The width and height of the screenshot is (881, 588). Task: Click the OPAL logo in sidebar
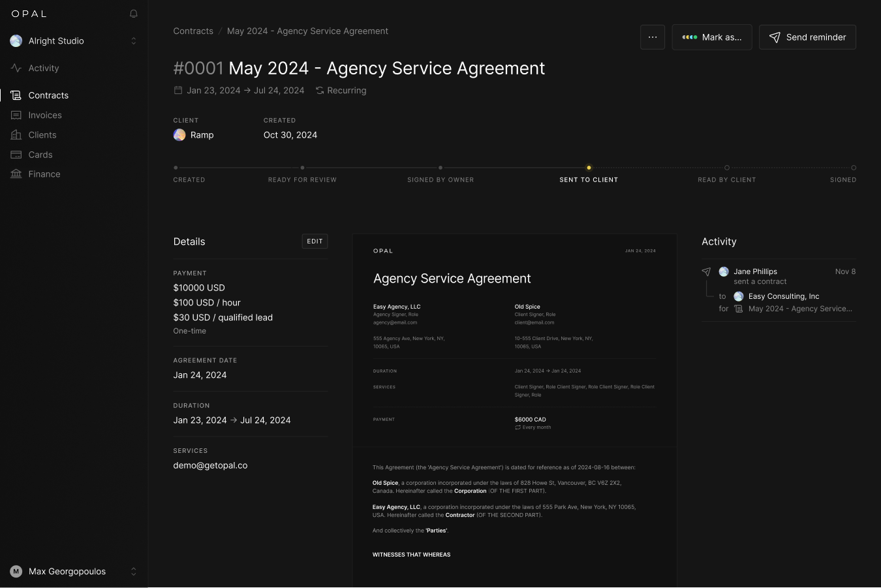pyautogui.click(x=29, y=14)
